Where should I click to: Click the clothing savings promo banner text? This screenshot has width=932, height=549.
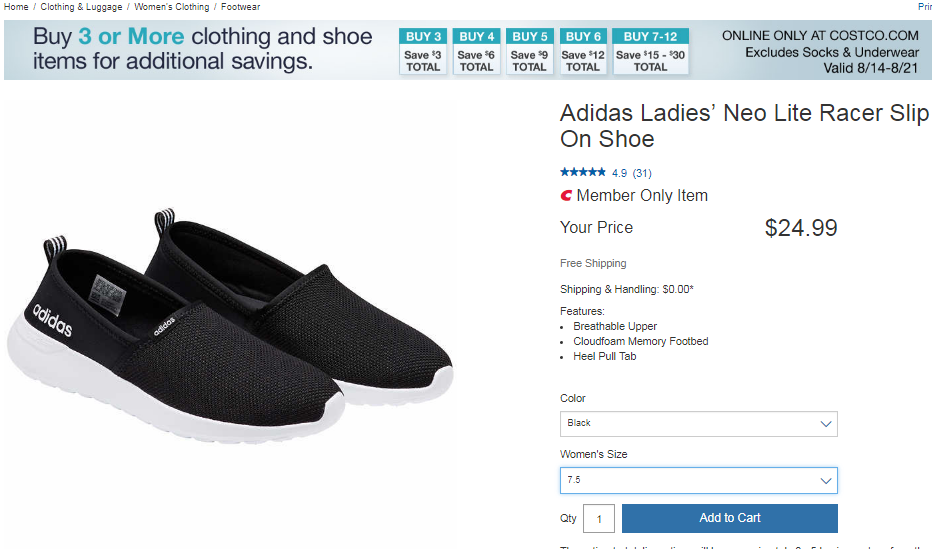point(202,50)
